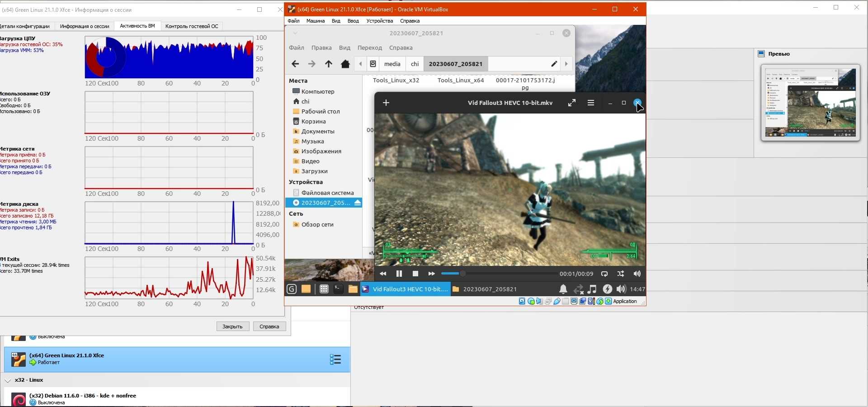Collapse the x32 - Linux group
The width and height of the screenshot is (868, 407).
coord(8,380)
